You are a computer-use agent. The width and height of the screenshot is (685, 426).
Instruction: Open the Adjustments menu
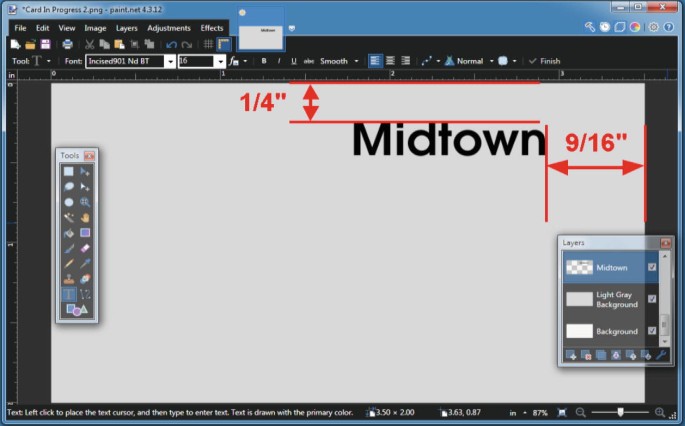pos(168,28)
